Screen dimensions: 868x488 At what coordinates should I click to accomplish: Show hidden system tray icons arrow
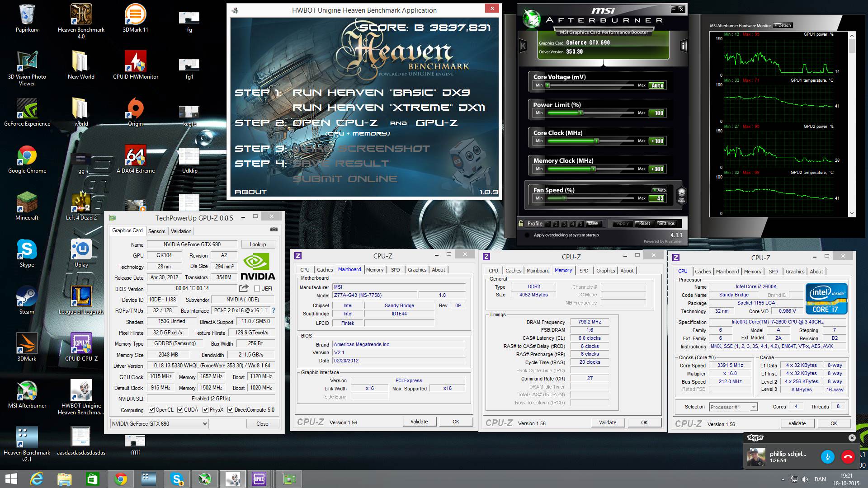tap(783, 479)
